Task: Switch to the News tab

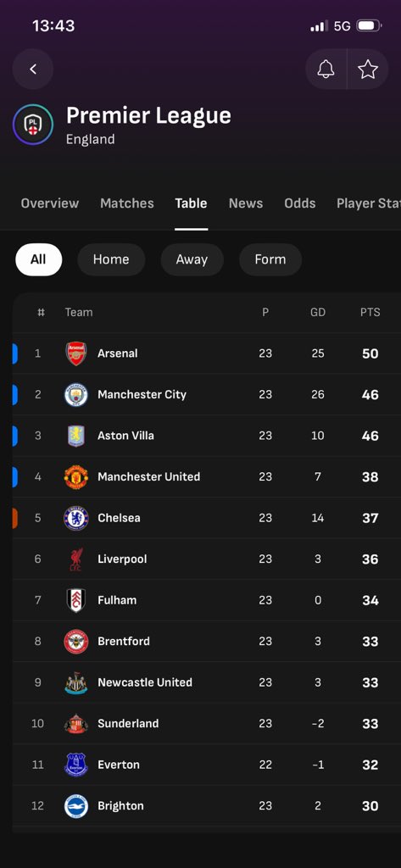Action: (246, 203)
